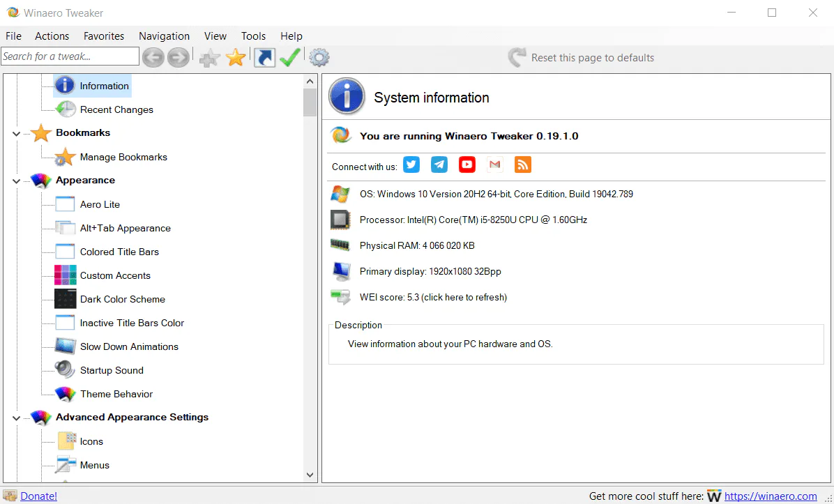Click the Icons item folder icon

pyautogui.click(x=66, y=441)
